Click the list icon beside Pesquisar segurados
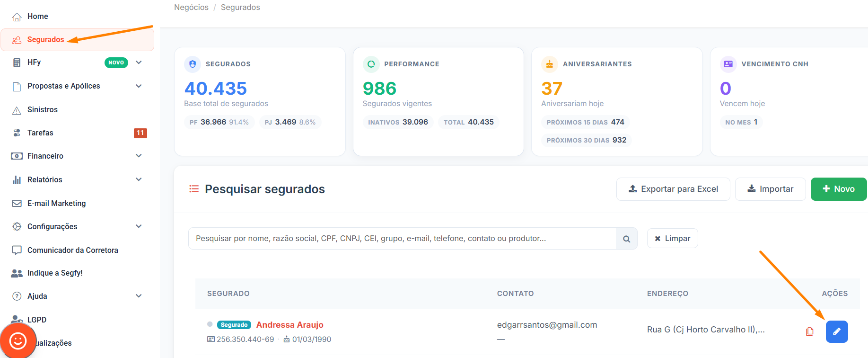868x358 pixels. [x=194, y=189]
